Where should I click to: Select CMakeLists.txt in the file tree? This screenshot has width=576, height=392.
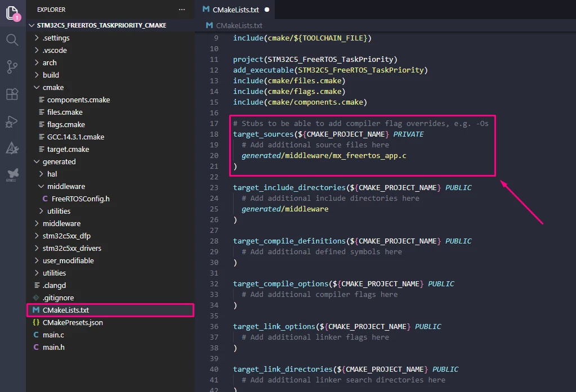tap(110, 310)
